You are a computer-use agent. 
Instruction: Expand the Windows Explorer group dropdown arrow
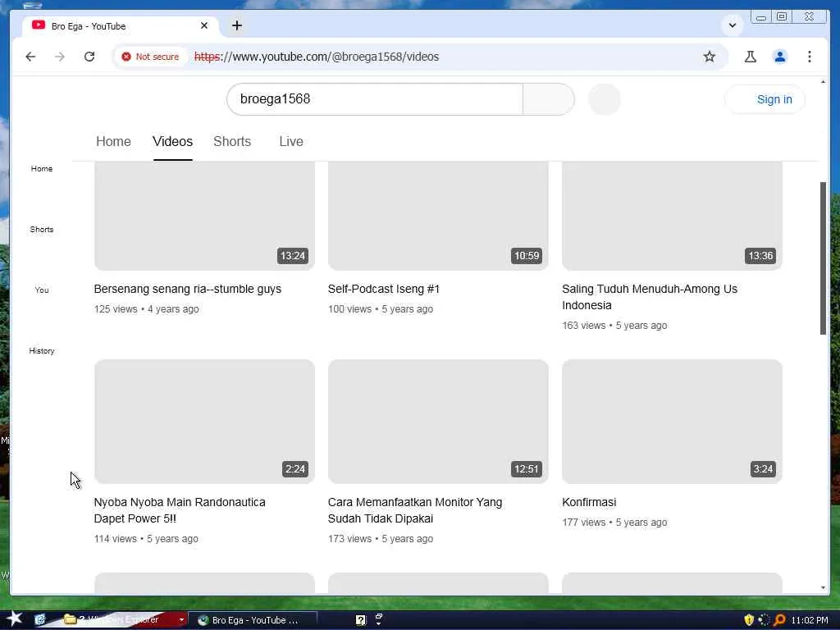coord(181,620)
